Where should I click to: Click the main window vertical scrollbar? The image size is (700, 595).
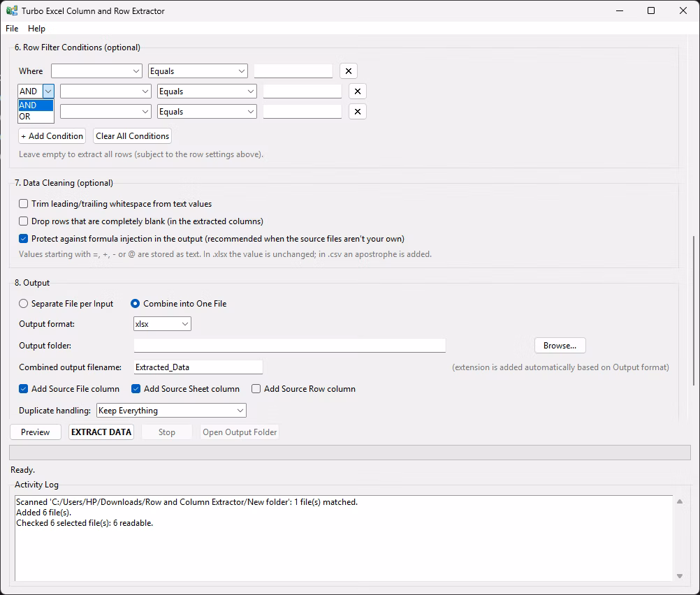tap(693, 310)
